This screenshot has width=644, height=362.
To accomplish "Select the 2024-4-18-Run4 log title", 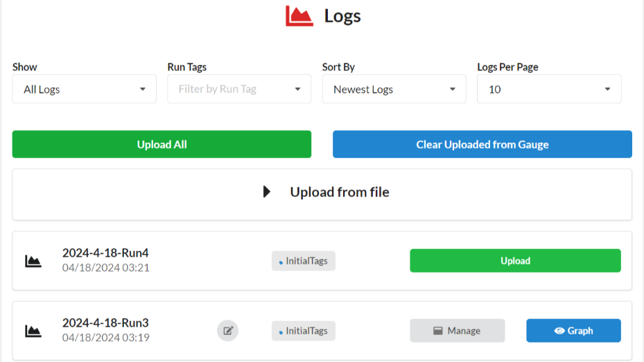I will click(105, 253).
